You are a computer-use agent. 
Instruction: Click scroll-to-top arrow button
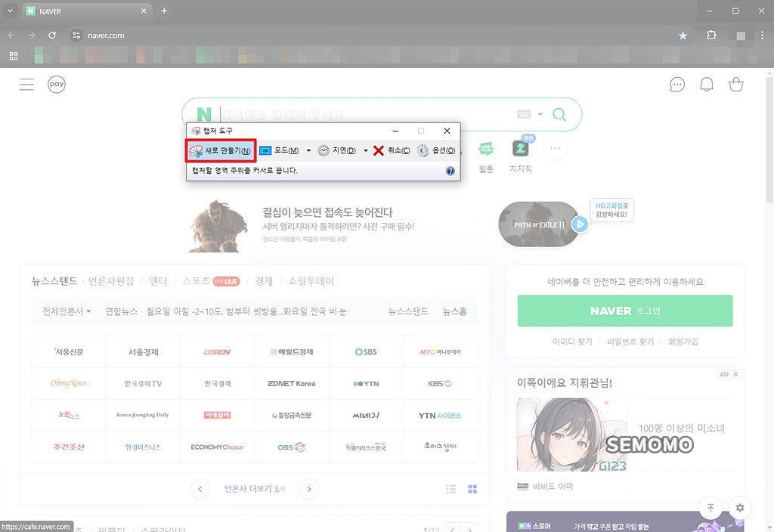pos(711,508)
